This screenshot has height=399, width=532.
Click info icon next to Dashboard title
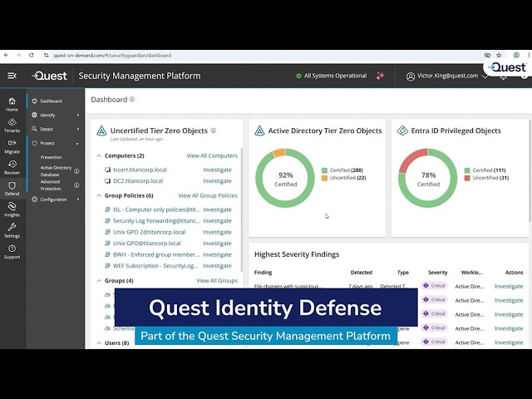[x=132, y=100]
